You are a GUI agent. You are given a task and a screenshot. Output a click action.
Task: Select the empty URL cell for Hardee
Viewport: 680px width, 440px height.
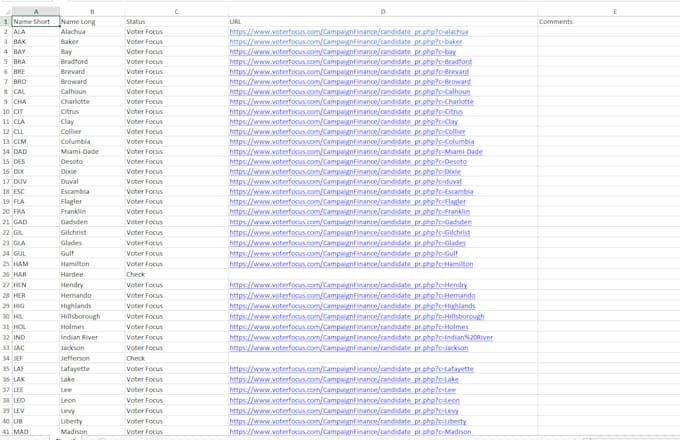pos(383,274)
